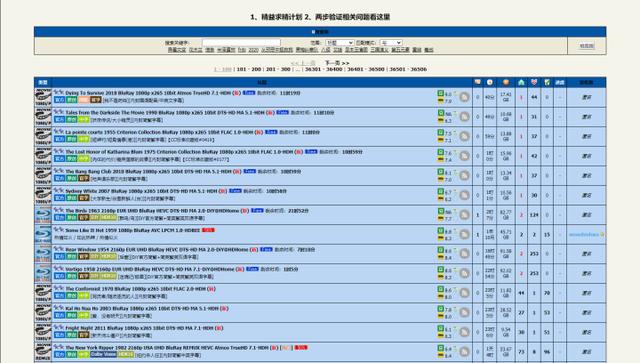Click Blu-ray category icon for Some Like It Hot
640x363 pixels.
[43, 234]
